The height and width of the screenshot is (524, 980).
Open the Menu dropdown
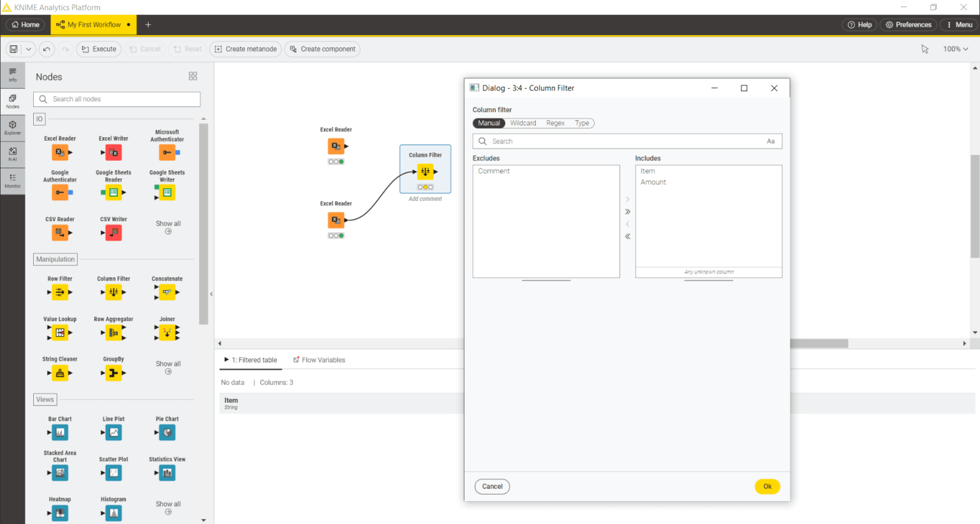click(x=959, y=25)
